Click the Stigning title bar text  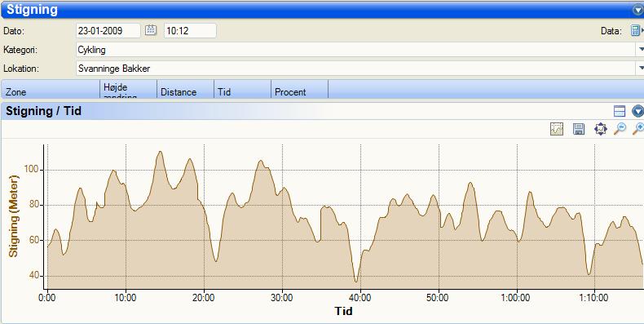(32, 10)
